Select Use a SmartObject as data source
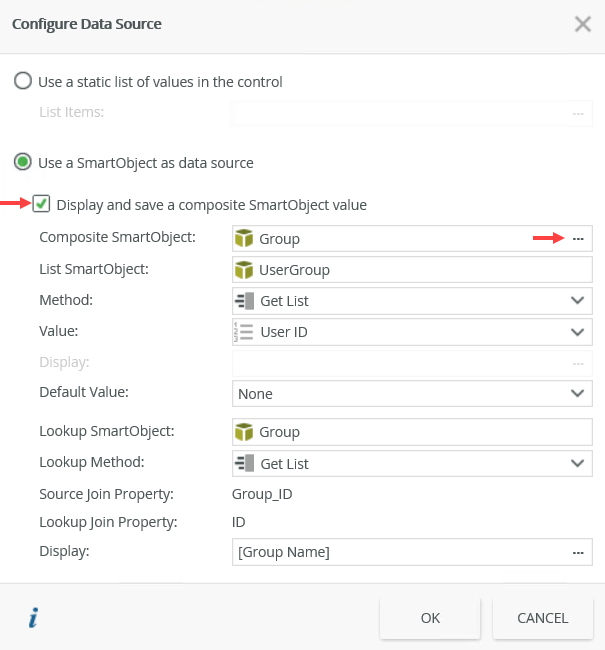The height and width of the screenshot is (650, 605). point(22,162)
